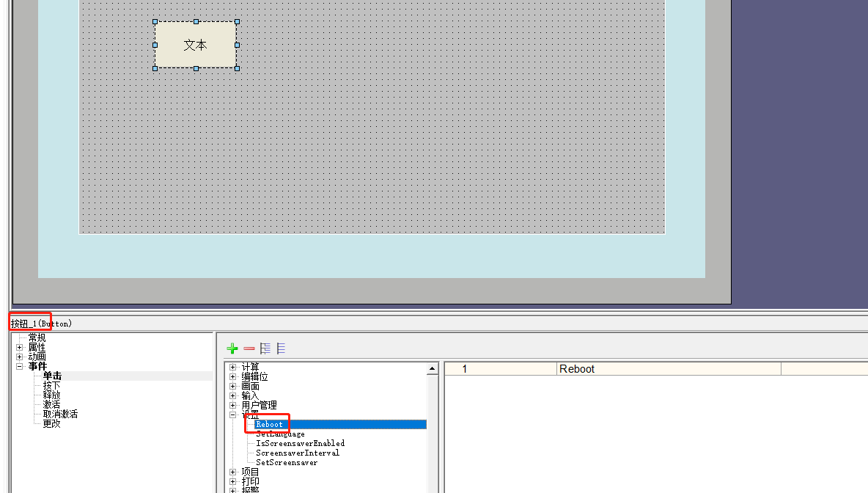This screenshot has width=868, height=493.
Task: Expand the 用户管理 function group
Action: pos(232,405)
